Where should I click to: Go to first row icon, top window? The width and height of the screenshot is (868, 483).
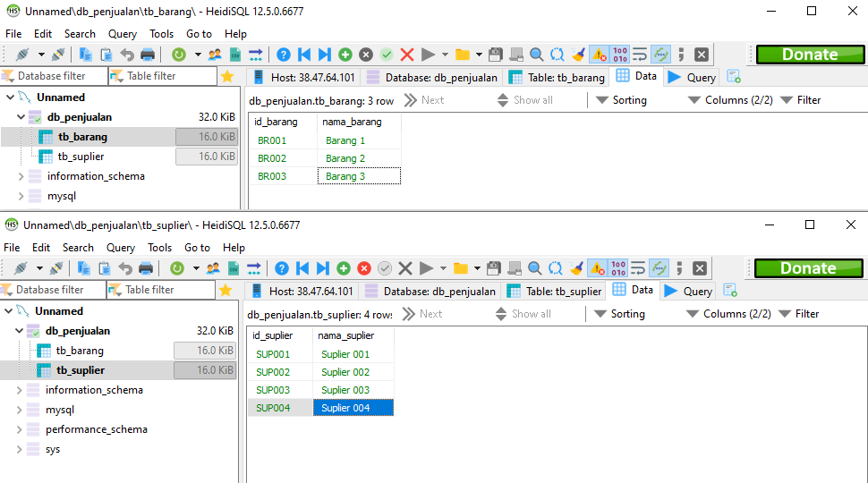click(x=304, y=55)
